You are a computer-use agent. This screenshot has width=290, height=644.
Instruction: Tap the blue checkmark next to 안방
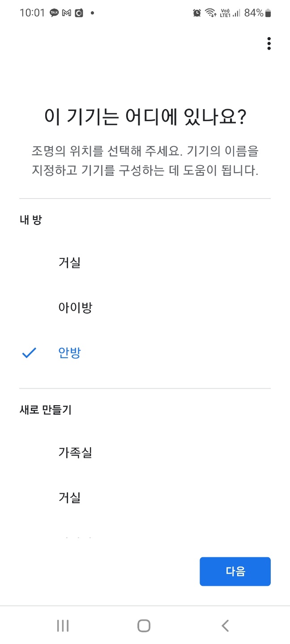[x=29, y=352]
